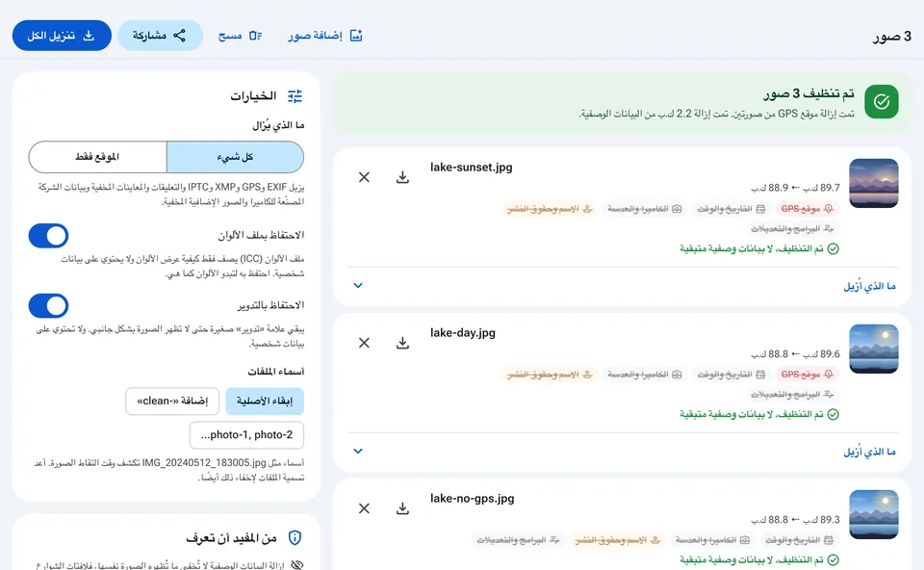Screen dimensions: 924x570
Task: Click الاسم وحقوق النشر tag on lake-day.jpg
Action: coord(550,375)
